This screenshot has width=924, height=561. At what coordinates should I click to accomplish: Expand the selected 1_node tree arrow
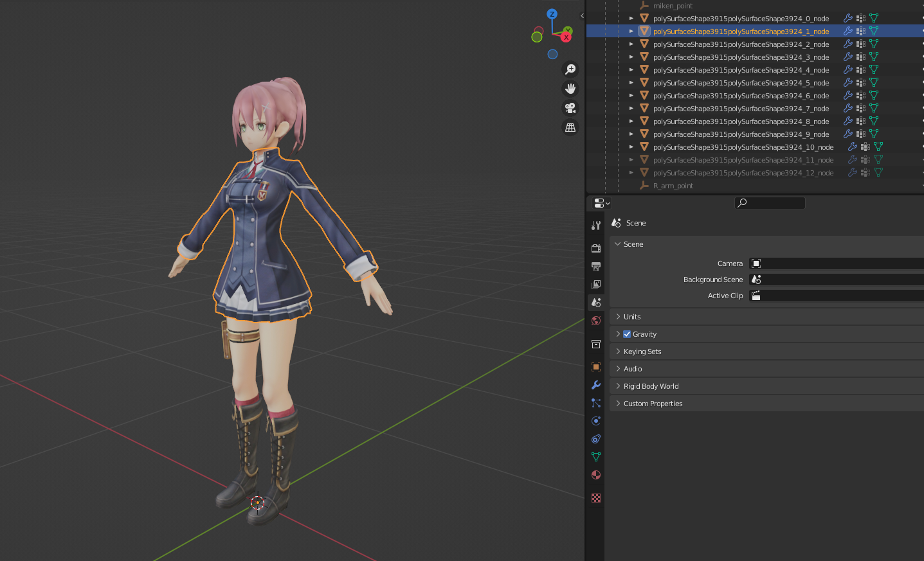[x=631, y=31]
